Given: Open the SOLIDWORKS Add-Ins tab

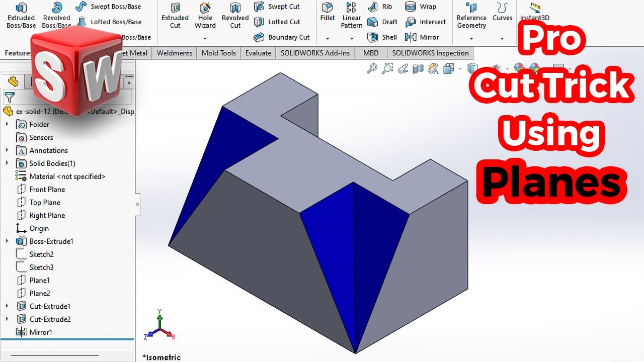Looking at the screenshot, I should (x=315, y=53).
